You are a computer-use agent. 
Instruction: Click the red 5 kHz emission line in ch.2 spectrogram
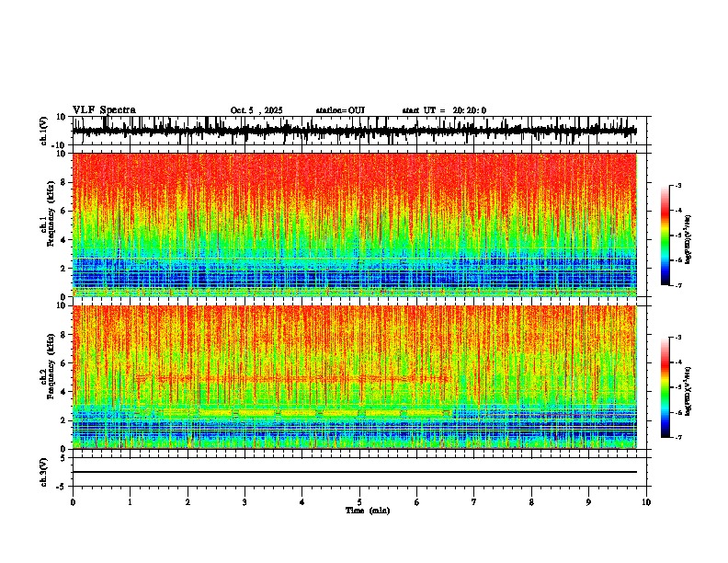coord(292,379)
